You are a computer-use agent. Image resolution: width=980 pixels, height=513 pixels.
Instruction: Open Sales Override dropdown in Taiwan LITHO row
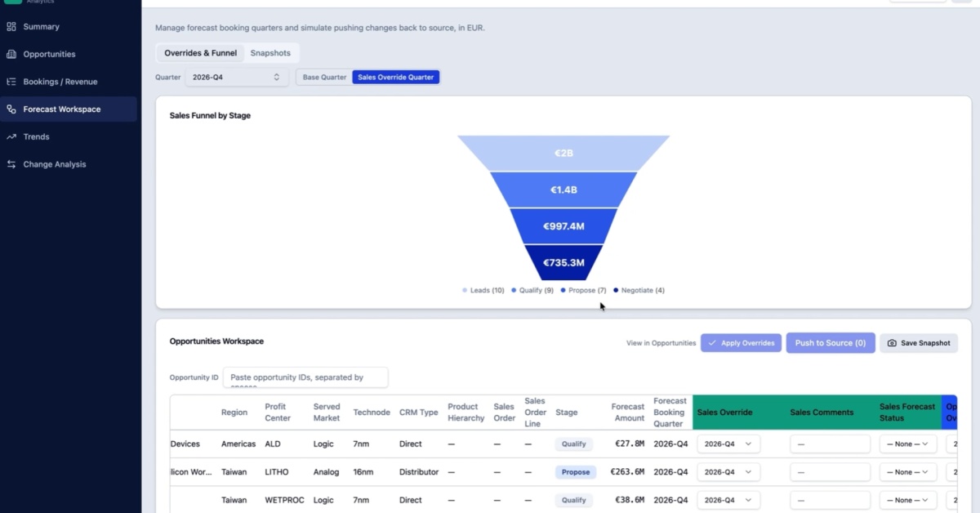(x=728, y=472)
